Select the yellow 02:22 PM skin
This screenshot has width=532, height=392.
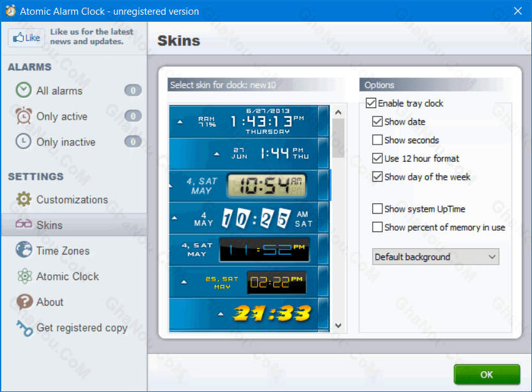coord(249,281)
